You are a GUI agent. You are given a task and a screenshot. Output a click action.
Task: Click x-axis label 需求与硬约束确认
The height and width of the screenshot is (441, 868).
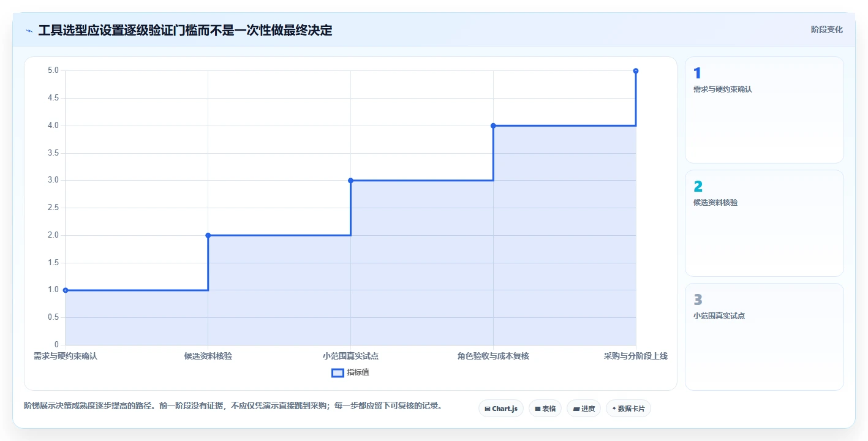tap(66, 356)
